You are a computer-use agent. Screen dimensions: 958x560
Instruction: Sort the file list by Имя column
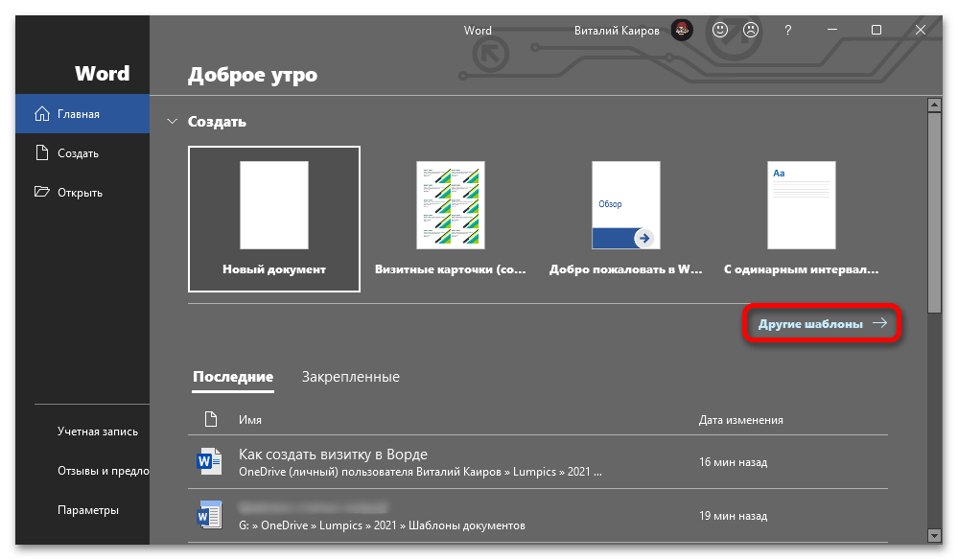250,420
